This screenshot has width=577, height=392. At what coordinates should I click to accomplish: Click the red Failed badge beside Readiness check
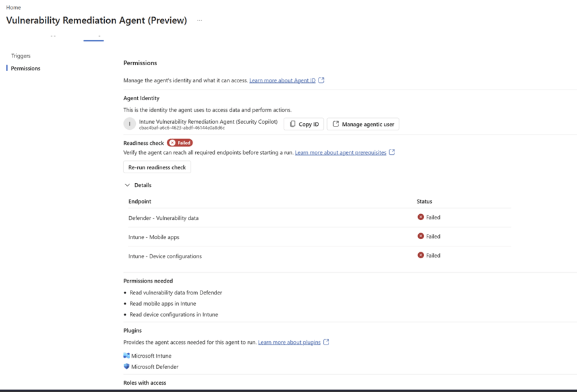click(x=179, y=143)
